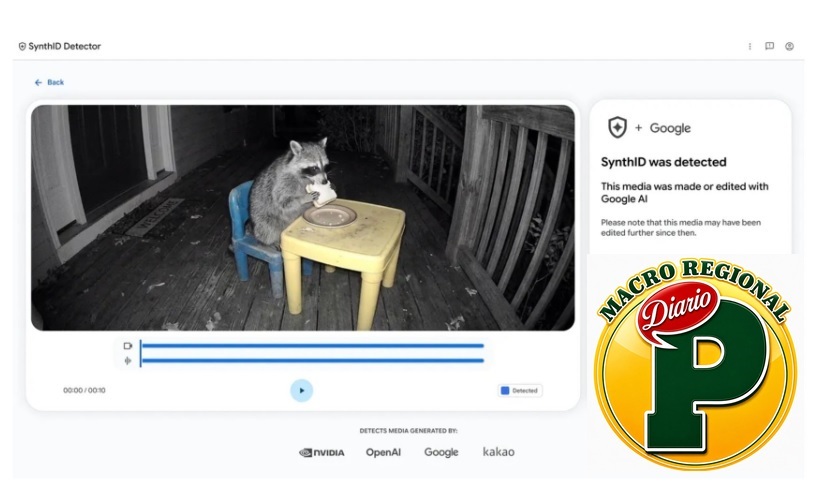The image size is (820, 484).
Task: Click the blue Detected color swatch
Action: click(505, 390)
